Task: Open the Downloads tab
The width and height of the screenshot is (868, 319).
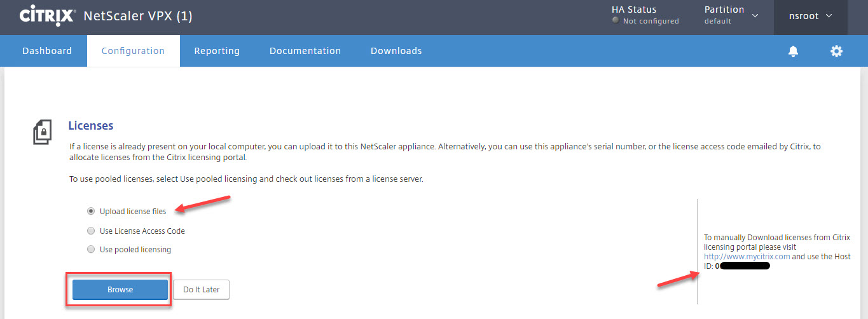Action: [396, 51]
